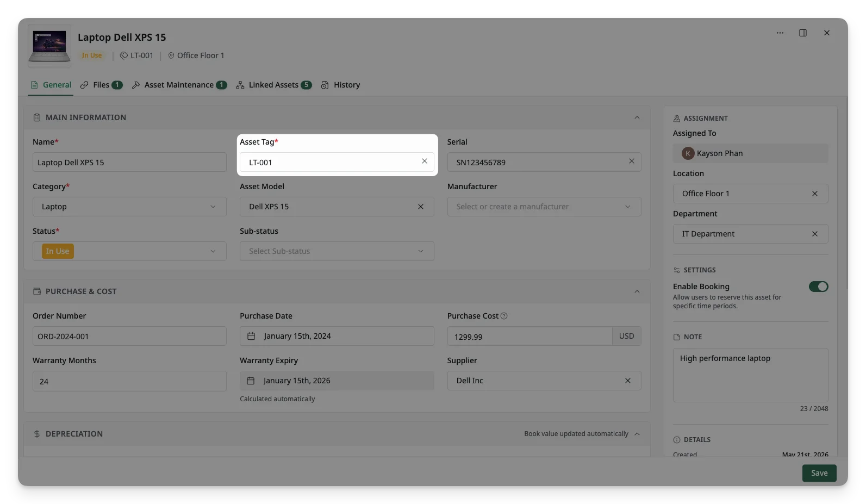This screenshot has height=504, width=866.
Task: Open the Files tab
Action: [101, 85]
